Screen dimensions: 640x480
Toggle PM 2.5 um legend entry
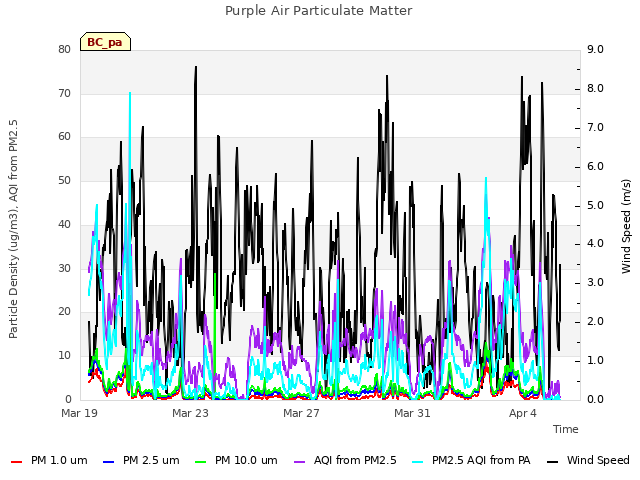[x=141, y=460]
